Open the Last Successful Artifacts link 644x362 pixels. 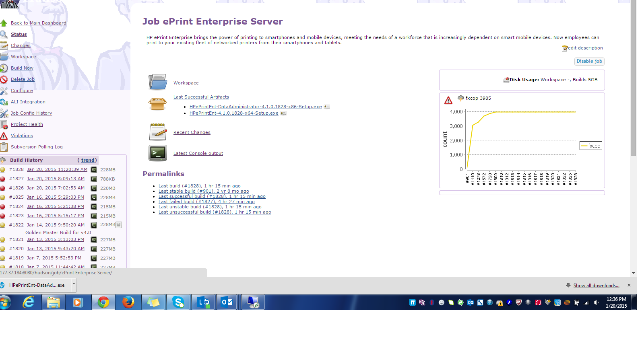201,97
